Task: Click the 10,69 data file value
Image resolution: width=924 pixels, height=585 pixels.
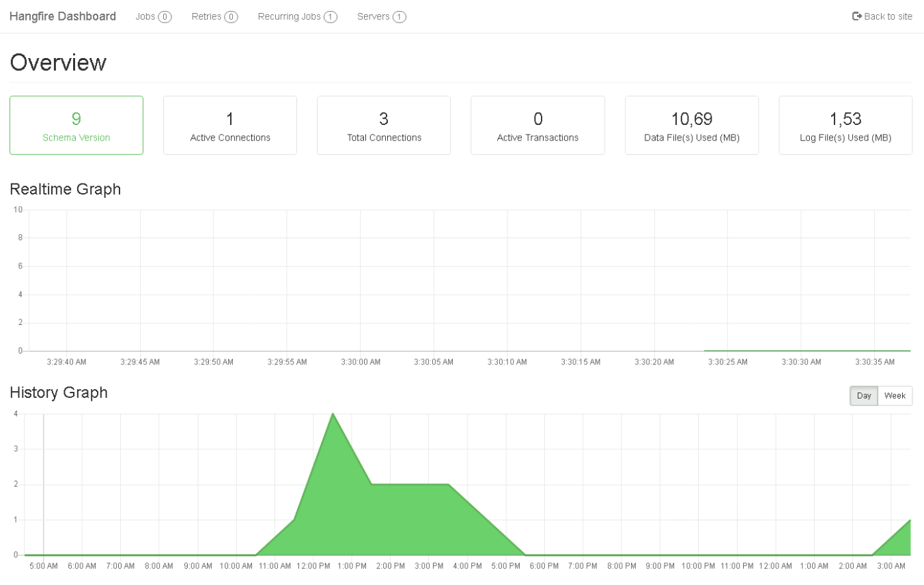Action: point(692,119)
